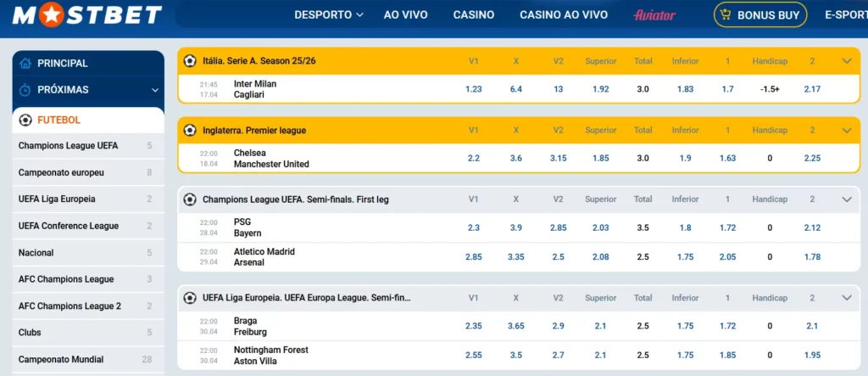Open AFC Champions League 2 in sidebar
The image size is (868, 376).
click(x=88, y=306)
